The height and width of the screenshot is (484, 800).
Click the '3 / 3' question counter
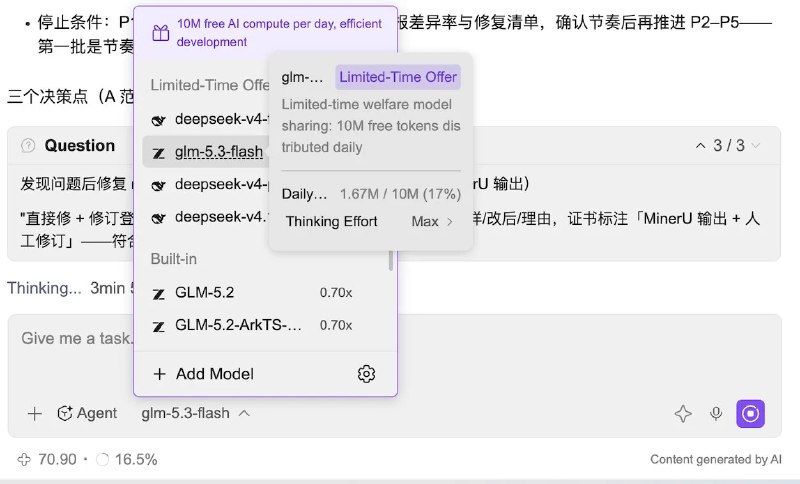(729, 146)
